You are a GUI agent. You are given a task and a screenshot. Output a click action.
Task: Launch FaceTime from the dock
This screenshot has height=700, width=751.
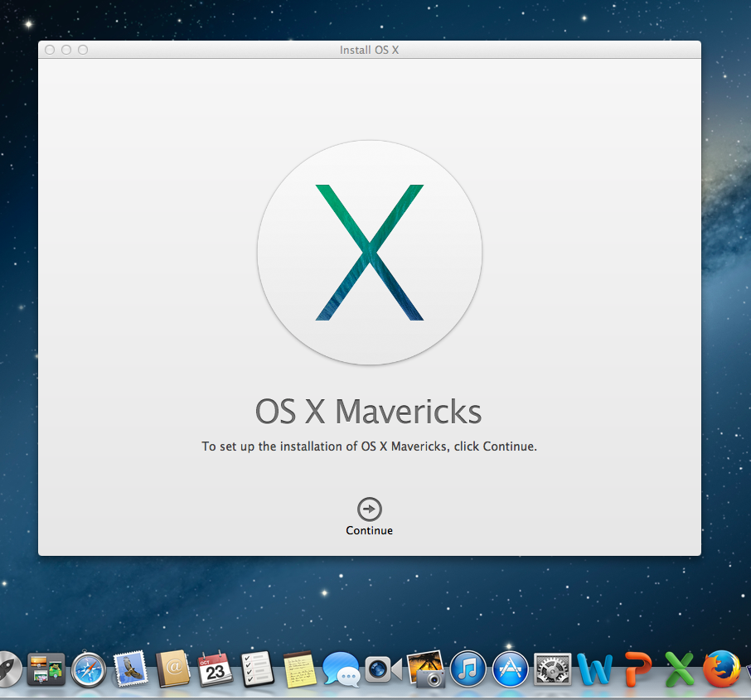click(x=384, y=669)
